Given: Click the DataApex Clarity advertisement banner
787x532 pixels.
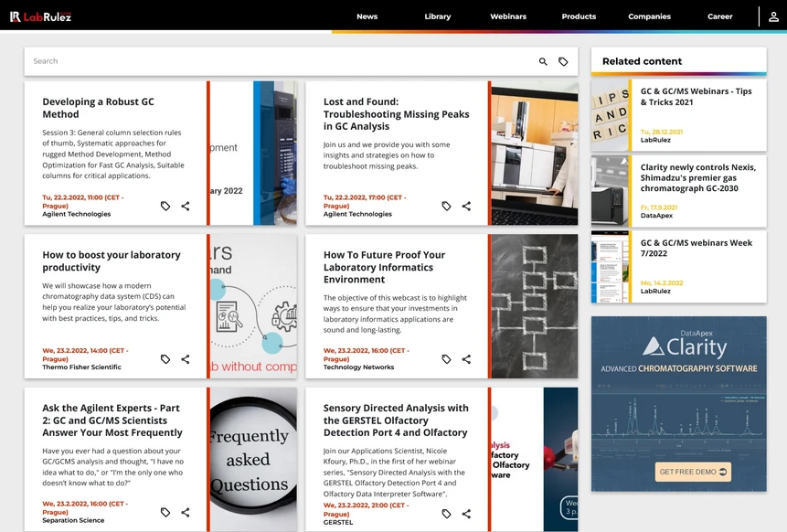Looking at the screenshot, I should pyautogui.click(x=678, y=403).
